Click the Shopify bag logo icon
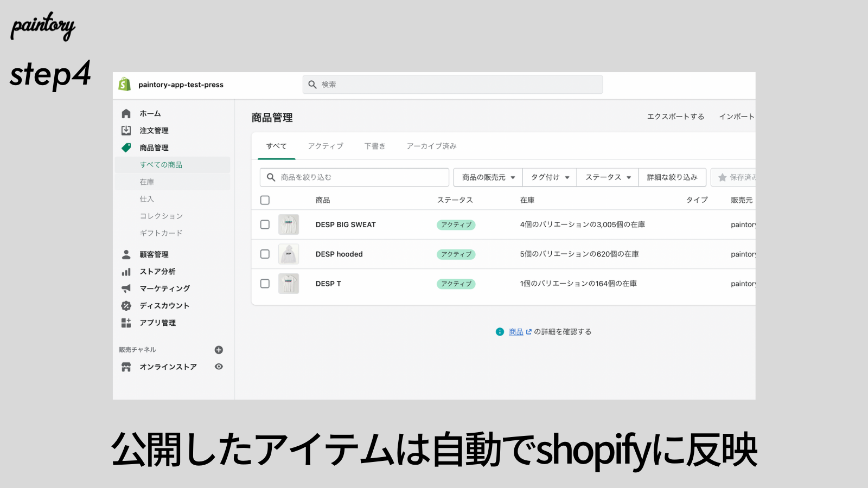Screen dimensions: 868x488 (125, 84)
